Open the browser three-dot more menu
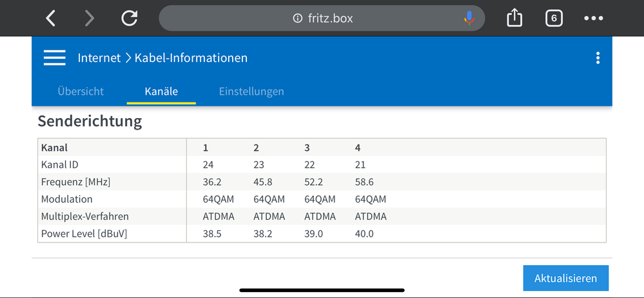Screen dimensions: 644x298 [x=594, y=18]
